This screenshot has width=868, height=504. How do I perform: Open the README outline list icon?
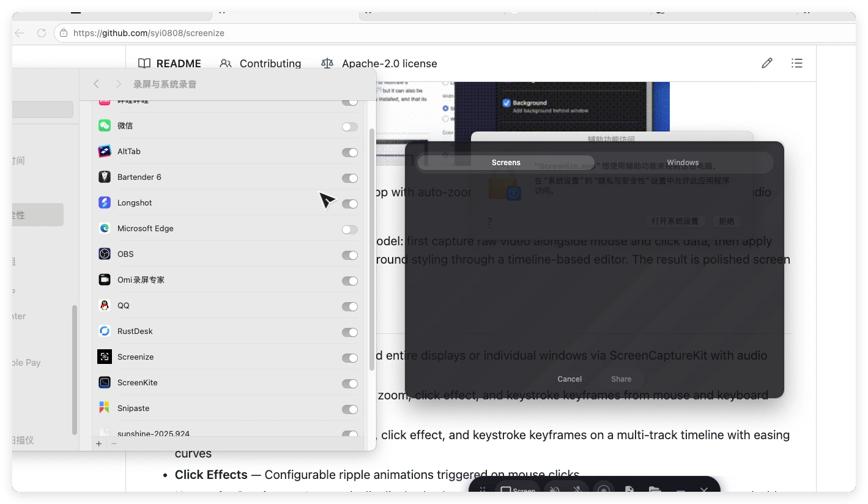796,63
